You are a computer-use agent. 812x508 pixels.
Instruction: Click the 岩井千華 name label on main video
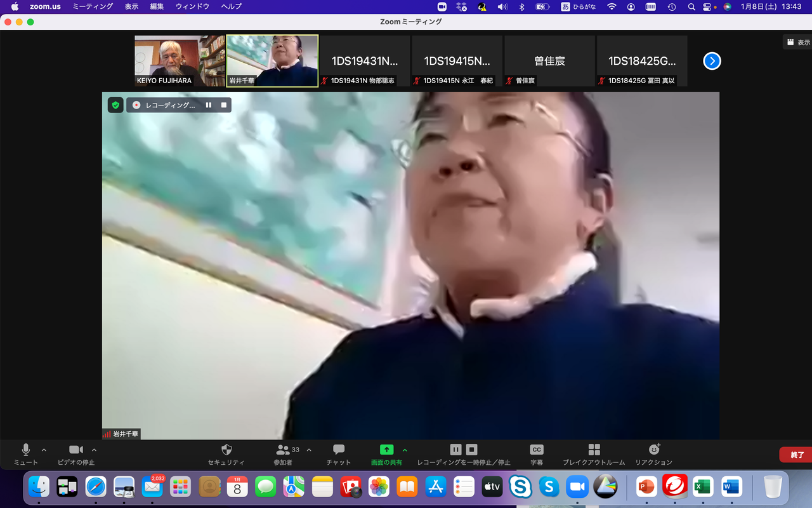(126, 434)
